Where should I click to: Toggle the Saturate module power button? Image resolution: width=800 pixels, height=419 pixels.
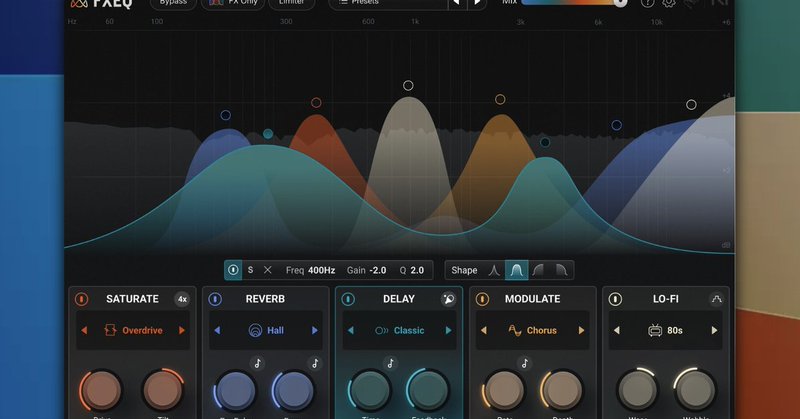82,299
